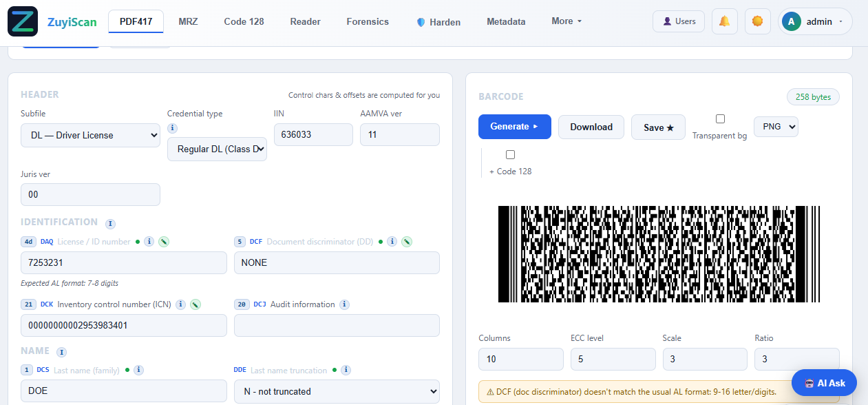Click the info icon for DAQ License number
The height and width of the screenshot is (405, 868).
(x=149, y=242)
